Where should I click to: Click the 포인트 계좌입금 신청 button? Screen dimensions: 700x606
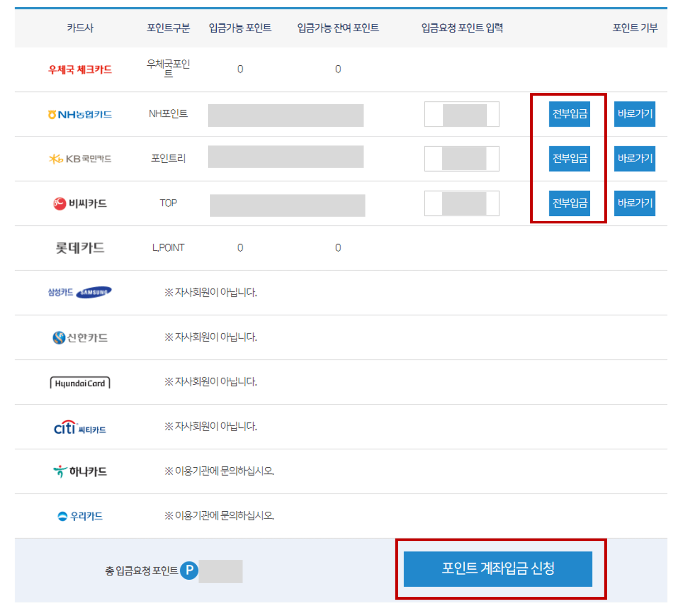(498, 569)
